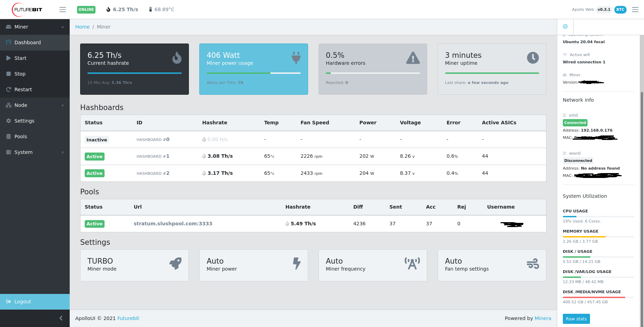This screenshot has height=327, width=644.
Task: Click the FutureBit logo
Action: 27,9
